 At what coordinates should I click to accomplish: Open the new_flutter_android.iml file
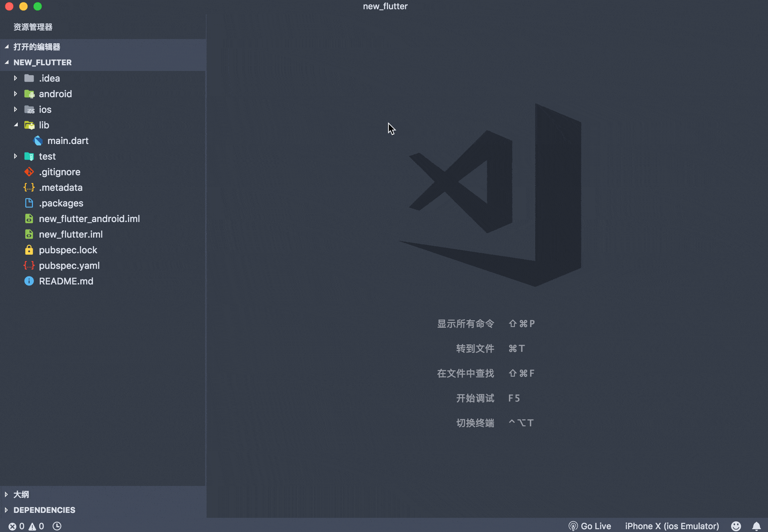click(x=89, y=218)
